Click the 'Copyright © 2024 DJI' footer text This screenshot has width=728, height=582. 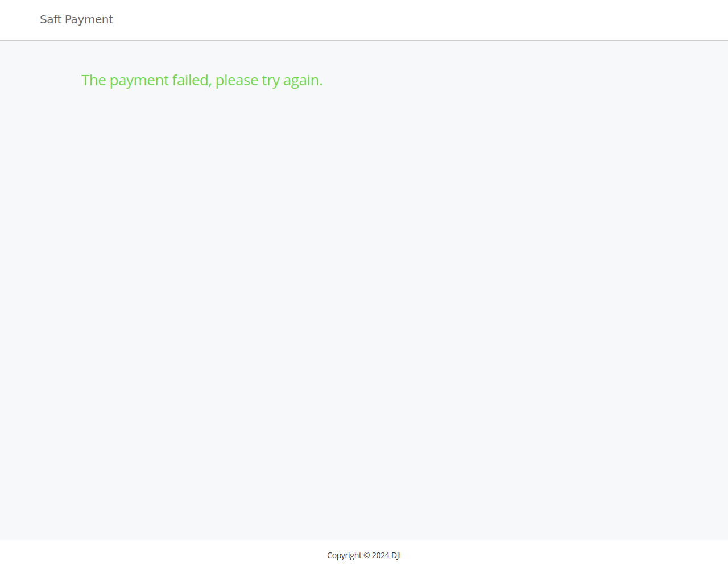(364, 555)
